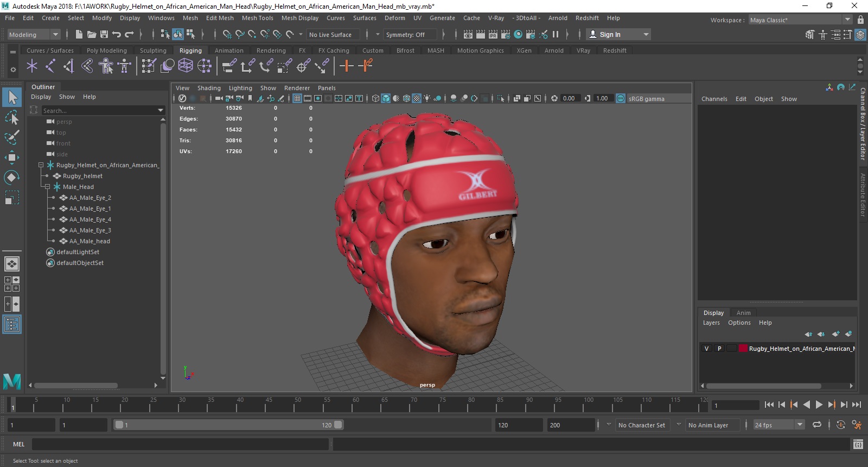Click the Open Scene folder icon

(92, 34)
